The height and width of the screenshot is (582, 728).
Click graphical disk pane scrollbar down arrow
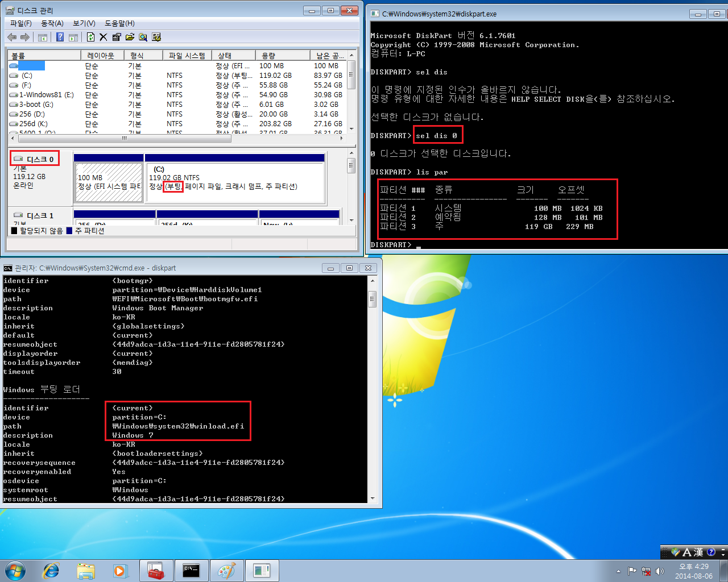pos(351,220)
